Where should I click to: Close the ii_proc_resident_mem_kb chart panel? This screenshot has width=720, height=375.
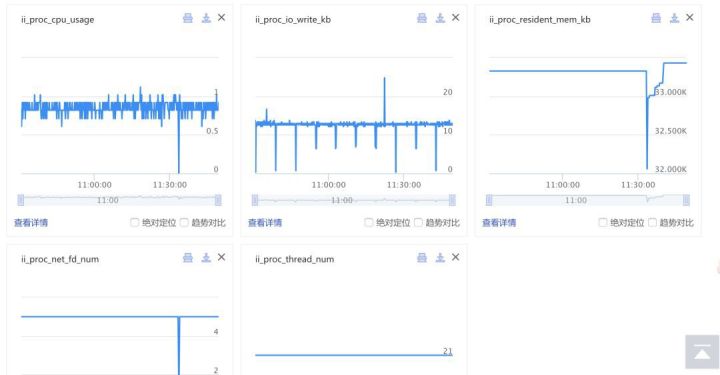690,17
